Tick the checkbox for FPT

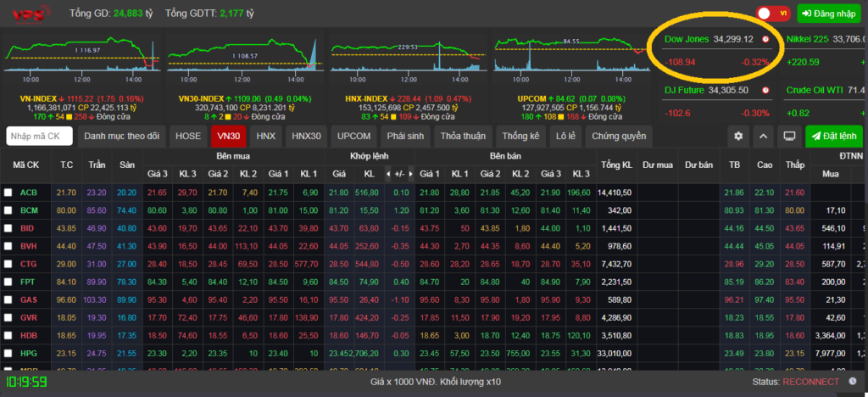[x=8, y=282]
